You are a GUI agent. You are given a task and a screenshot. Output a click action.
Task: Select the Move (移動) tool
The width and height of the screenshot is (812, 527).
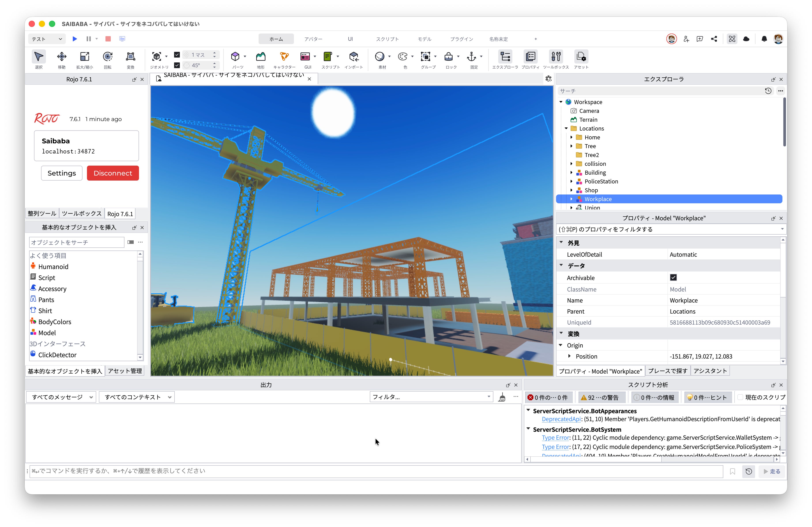pos(62,60)
